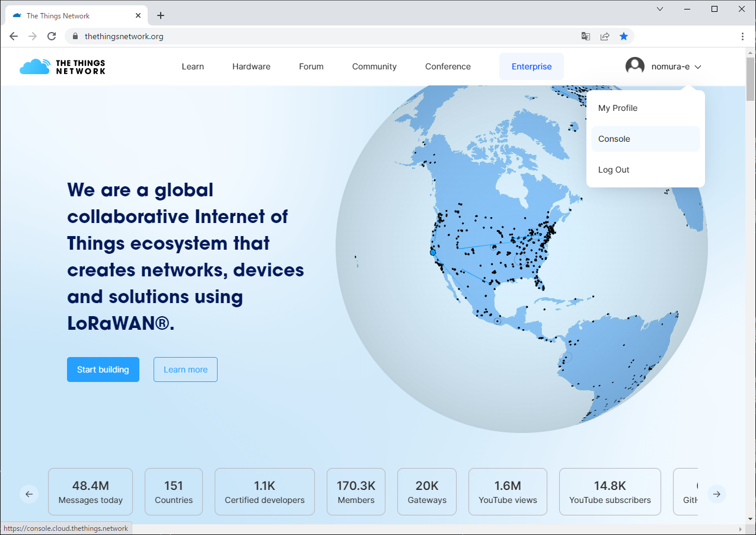Reload the page with refresh icon

click(x=52, y=36)
